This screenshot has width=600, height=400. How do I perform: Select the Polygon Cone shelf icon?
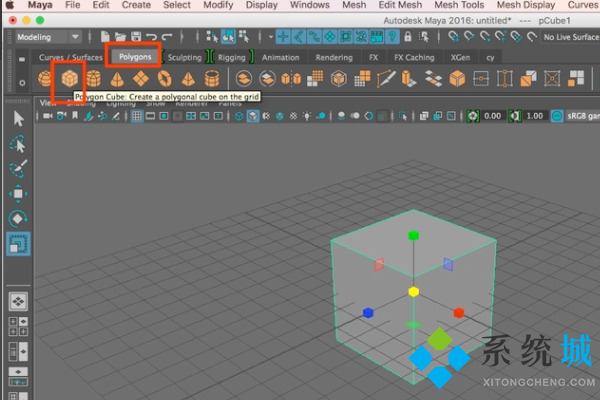pyautogui.click(x=117, y=78)
